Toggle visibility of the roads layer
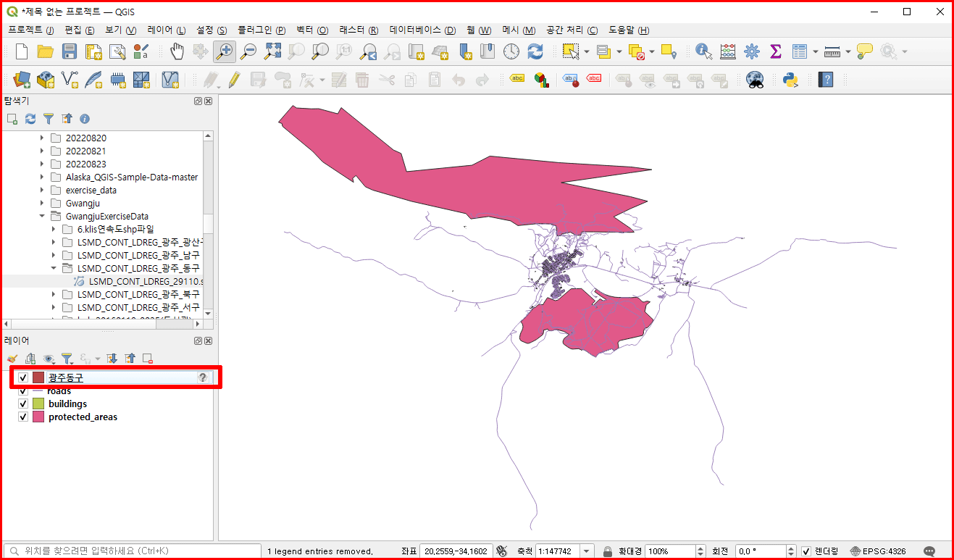 [x=23, y=391]
